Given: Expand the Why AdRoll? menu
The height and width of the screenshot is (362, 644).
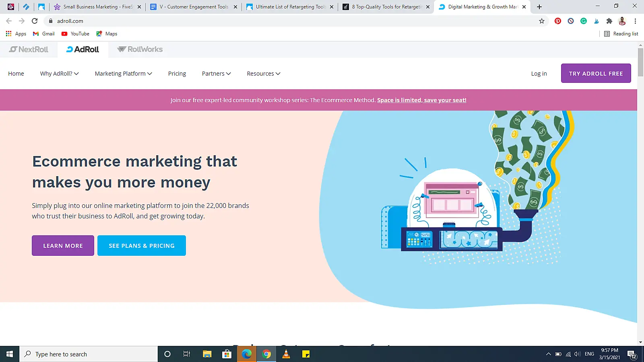Looking at the screenshot, I should click(x=59, y=73).
